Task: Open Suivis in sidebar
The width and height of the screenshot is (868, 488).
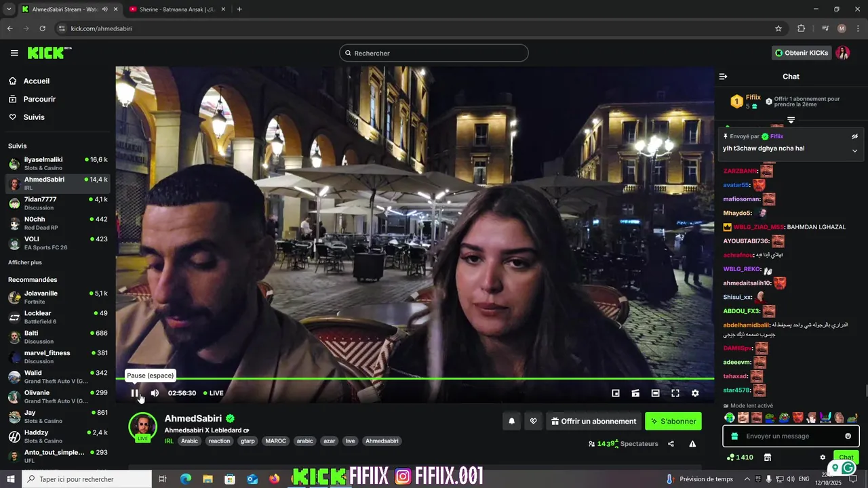Action: pos(34,117)
